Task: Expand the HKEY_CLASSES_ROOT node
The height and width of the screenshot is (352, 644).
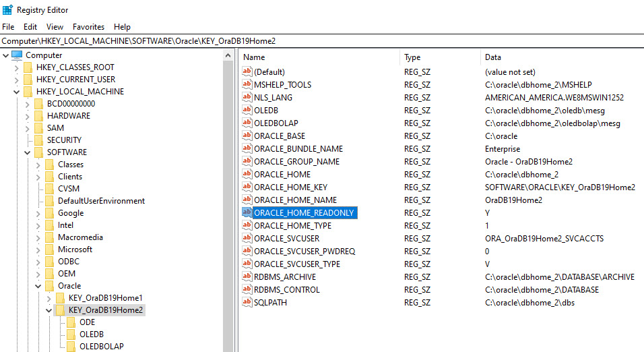Action: [x=16, y=67]
